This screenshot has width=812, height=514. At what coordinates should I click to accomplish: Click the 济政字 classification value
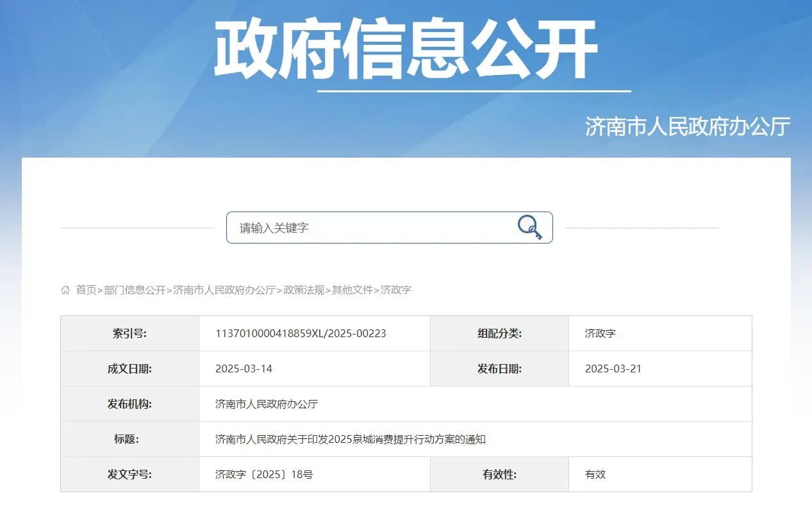[600, 333]
